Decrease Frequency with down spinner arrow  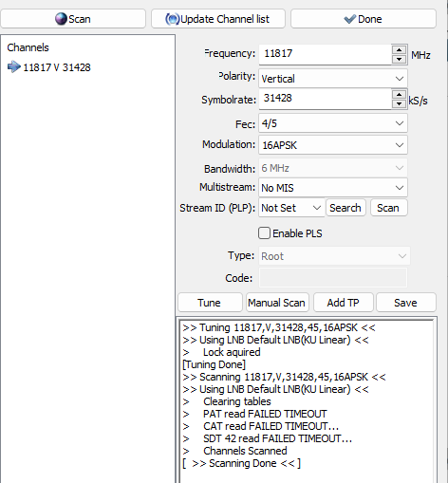(399, 59)
